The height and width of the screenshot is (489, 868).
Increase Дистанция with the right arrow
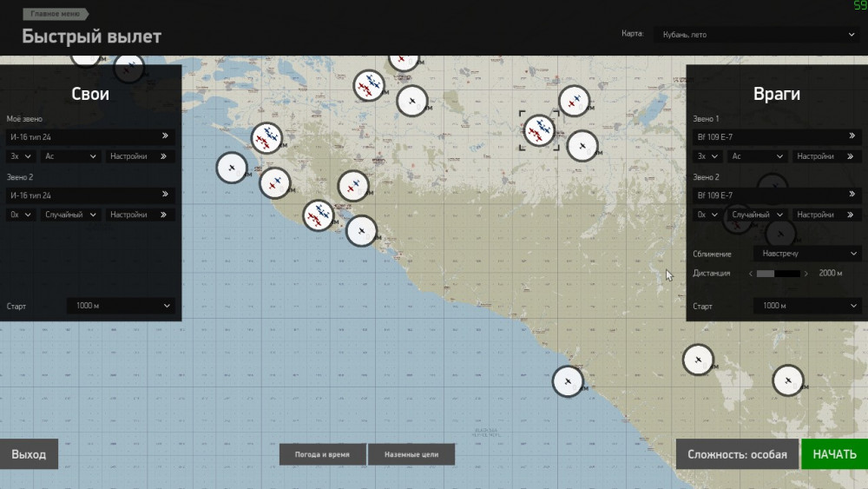[x=806, y=273]
